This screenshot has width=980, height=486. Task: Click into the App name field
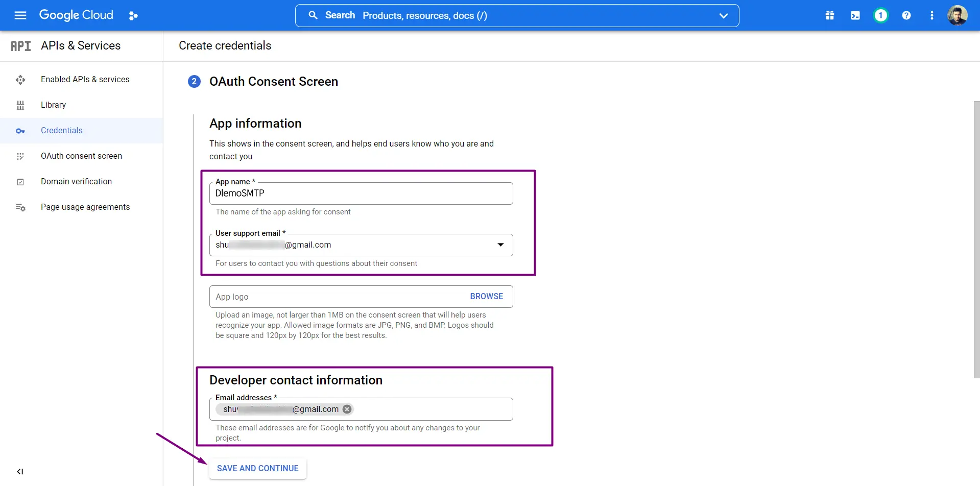pos(361,193)
